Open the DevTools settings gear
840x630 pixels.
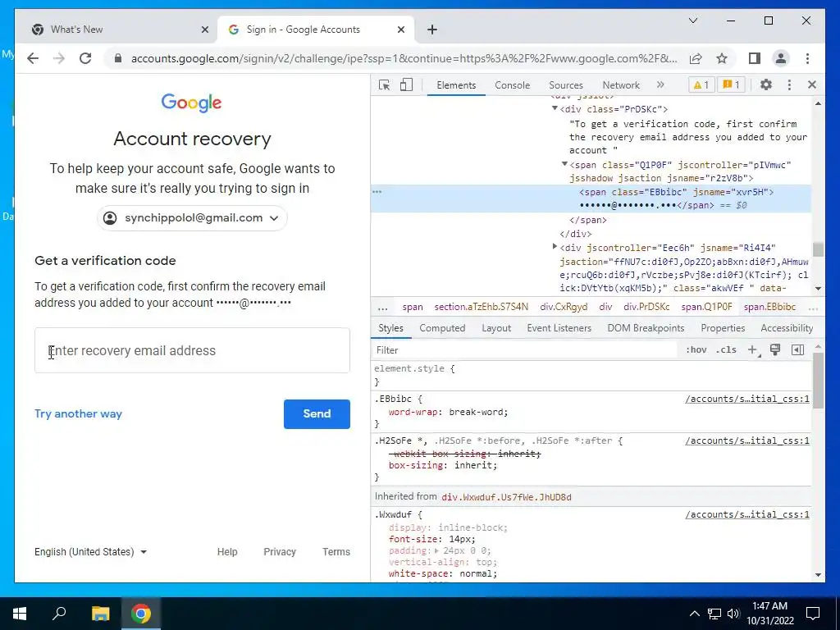tap(766, 84)
